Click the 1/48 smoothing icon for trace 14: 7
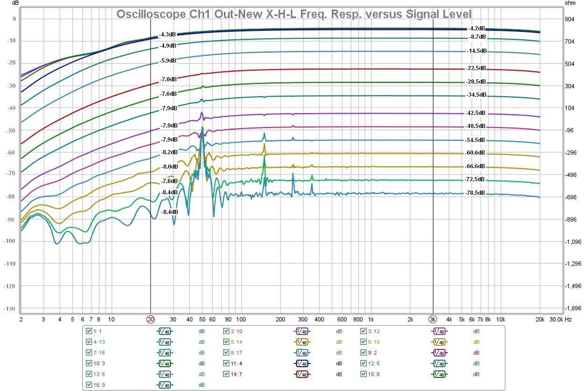Screen dimensions: 588x391 (302, 374)
